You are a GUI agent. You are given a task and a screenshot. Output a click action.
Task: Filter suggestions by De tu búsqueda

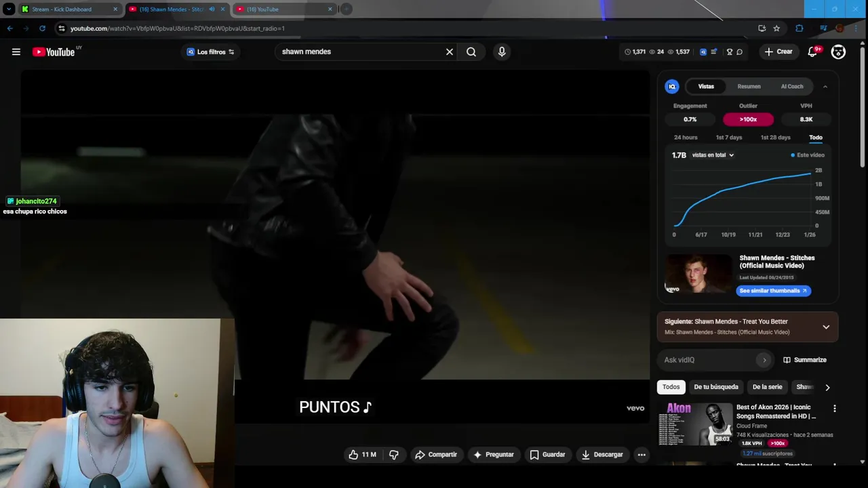tap(716, 387)
